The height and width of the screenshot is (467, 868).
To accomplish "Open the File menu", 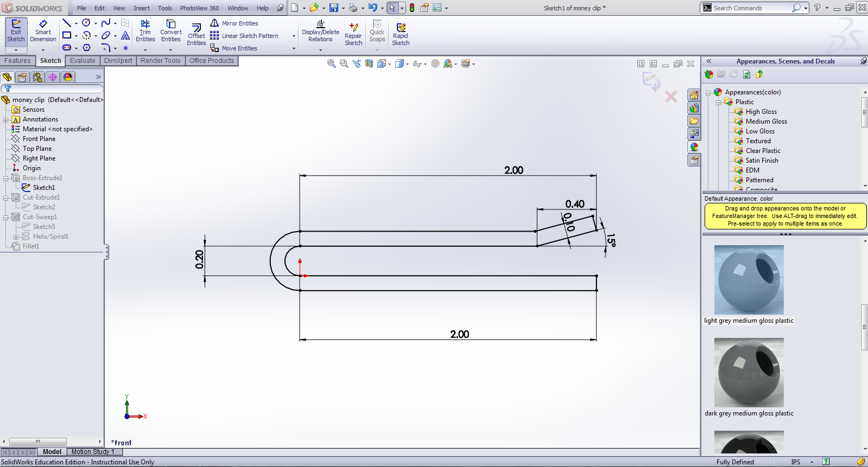I will click(81, 8).
